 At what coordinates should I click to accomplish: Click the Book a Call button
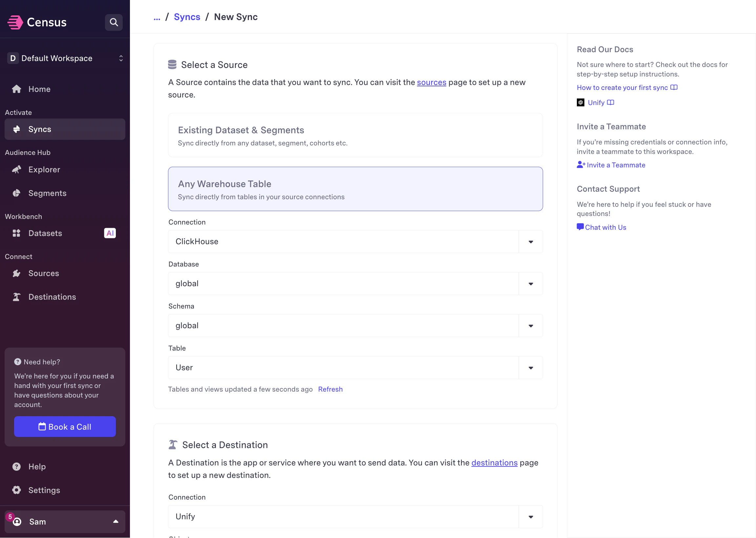click(x=65, y=427)
